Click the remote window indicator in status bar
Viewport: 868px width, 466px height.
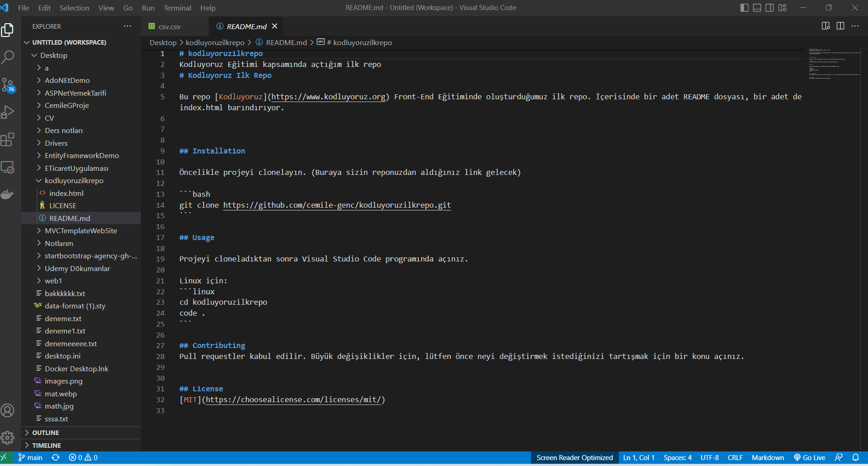click(4, 457)
